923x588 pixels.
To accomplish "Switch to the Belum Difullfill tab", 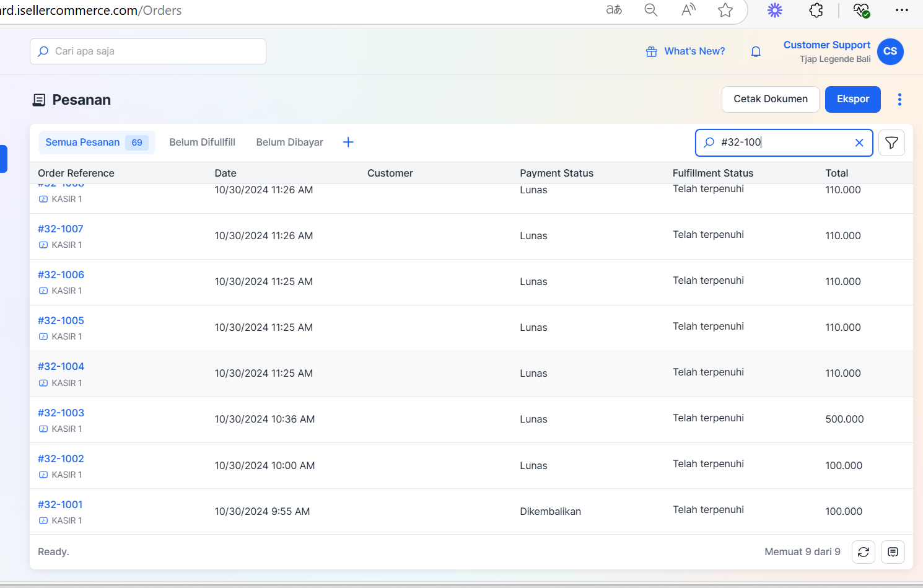I will coord(202,143).
